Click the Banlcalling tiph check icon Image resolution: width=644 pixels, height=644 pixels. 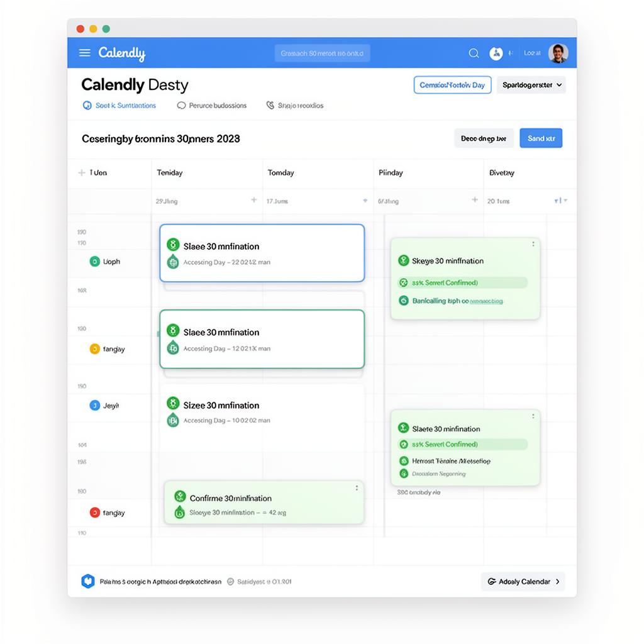pos(404,301)
